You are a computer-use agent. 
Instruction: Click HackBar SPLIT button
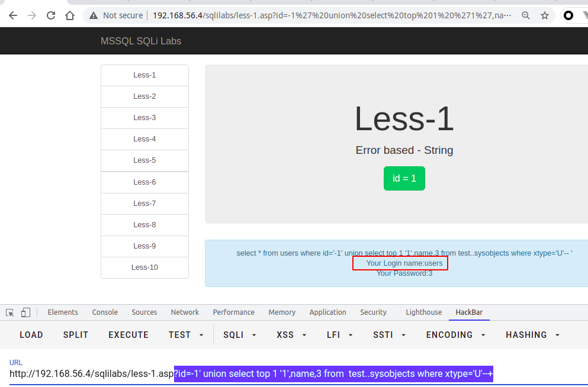click(76, 335)
